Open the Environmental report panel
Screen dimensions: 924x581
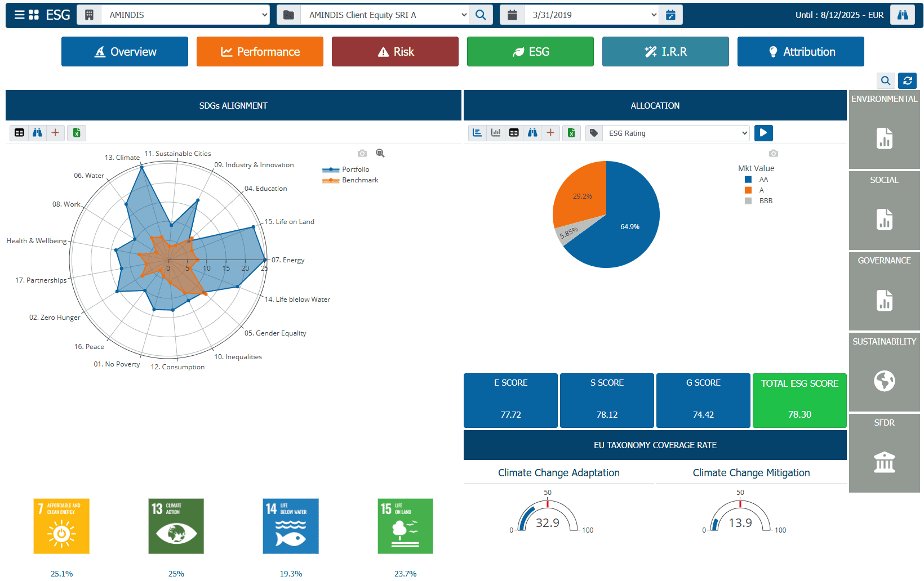click(x=884, y=129)
